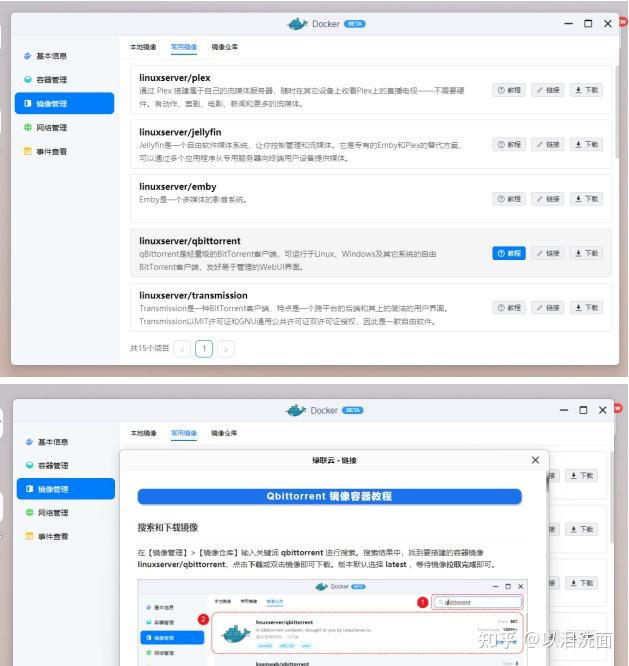Click 链接 button for linuxserver/transmission

coord(547,308)
